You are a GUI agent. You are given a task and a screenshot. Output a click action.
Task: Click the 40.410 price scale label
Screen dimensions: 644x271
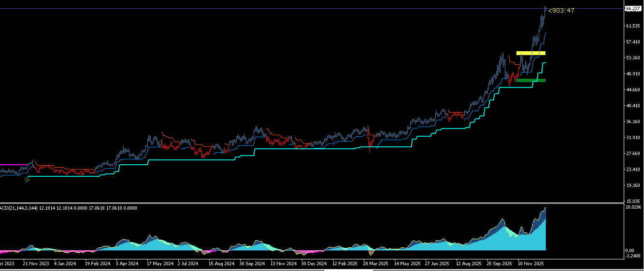[632, 106]
